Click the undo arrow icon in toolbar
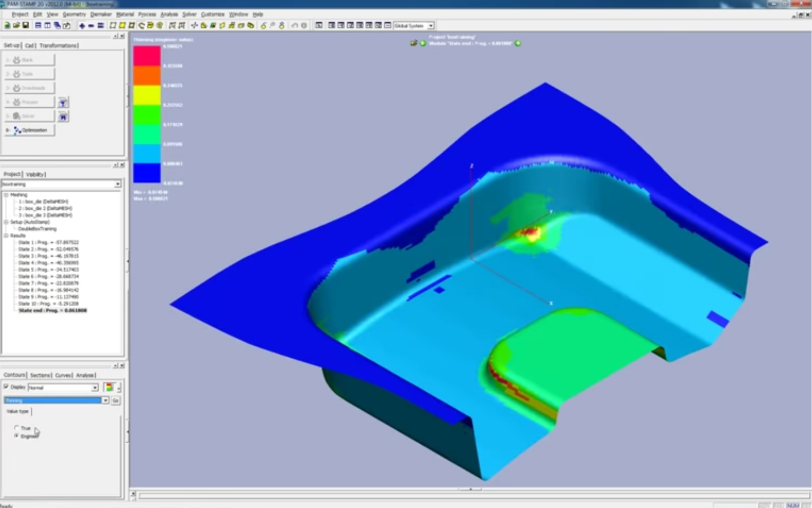This screenshot has height=508, width=812. (295, 26)
